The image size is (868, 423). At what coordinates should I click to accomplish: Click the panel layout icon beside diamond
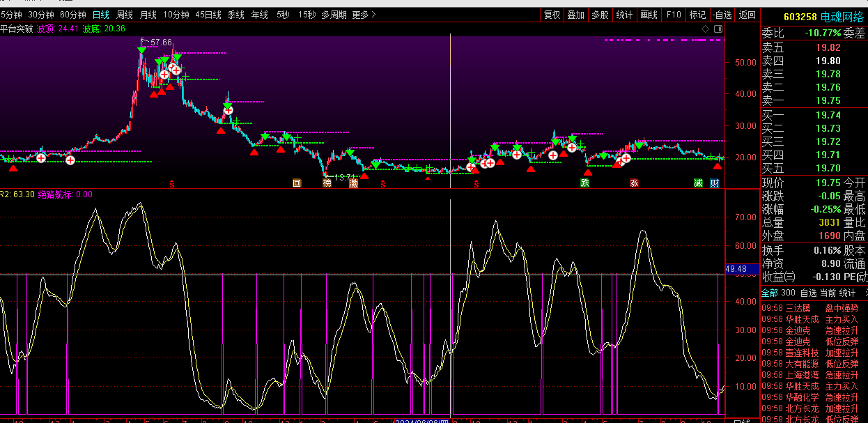click(x=717, y=29)
